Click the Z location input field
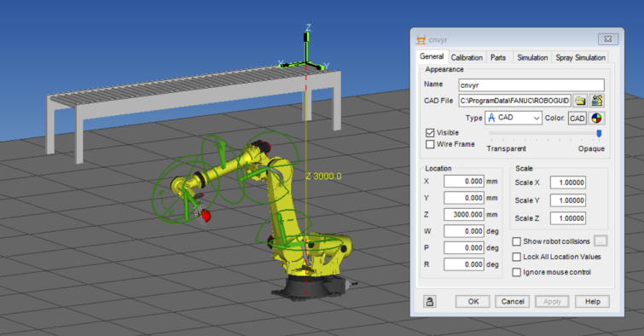Image resolution: width=644 pixels, height=336 pixels. point(464,214)
